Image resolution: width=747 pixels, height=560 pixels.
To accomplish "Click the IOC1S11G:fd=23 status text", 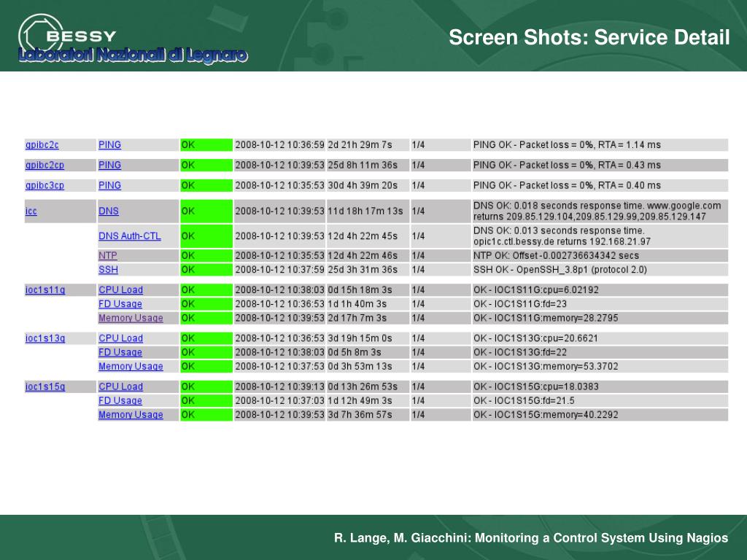I will click(x=519, y=304).
